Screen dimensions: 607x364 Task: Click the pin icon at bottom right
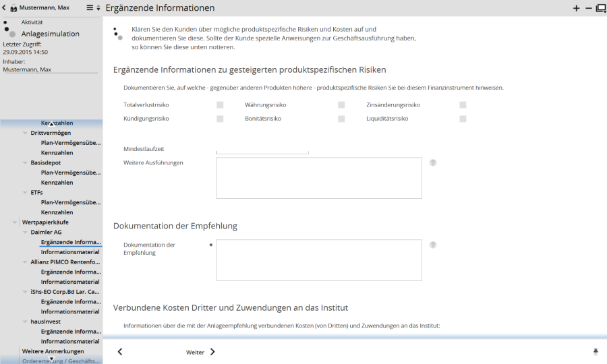596,352
